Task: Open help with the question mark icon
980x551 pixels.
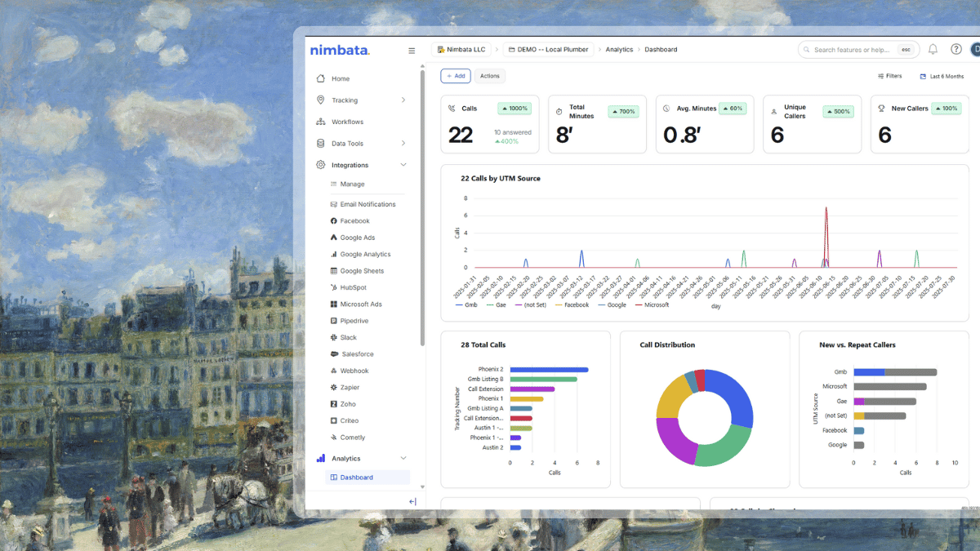Action: pos(956,50)
